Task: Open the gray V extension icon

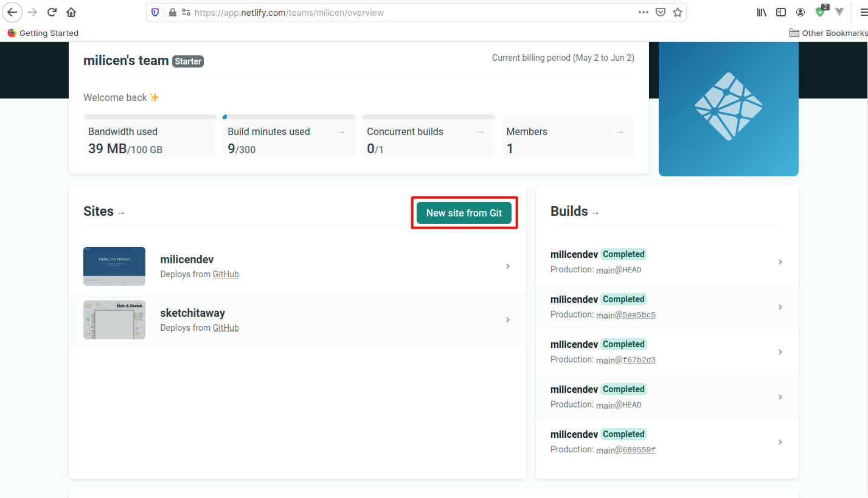Action: [x=839, y=12]
